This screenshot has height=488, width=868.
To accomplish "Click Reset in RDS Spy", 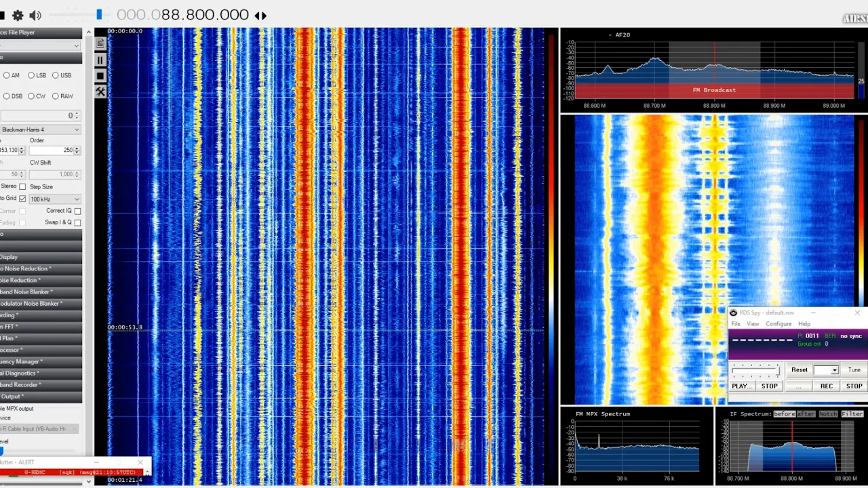I will (x=800, y=370).
